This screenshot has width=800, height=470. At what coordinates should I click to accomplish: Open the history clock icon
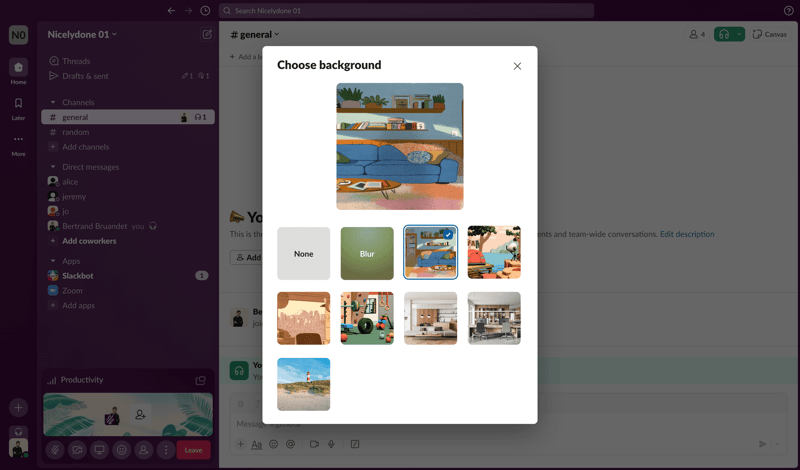click(x=205, y=11)
